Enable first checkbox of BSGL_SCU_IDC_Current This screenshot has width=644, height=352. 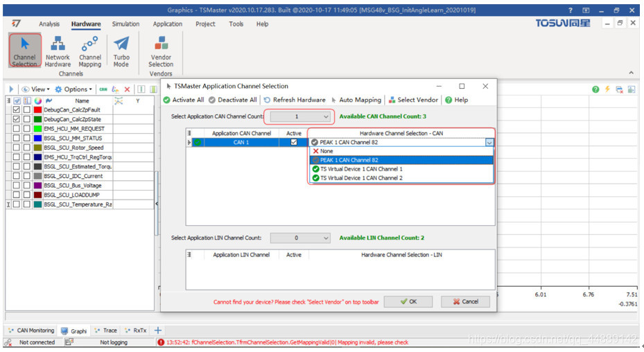pyautogui.click(x=17, y=176)
